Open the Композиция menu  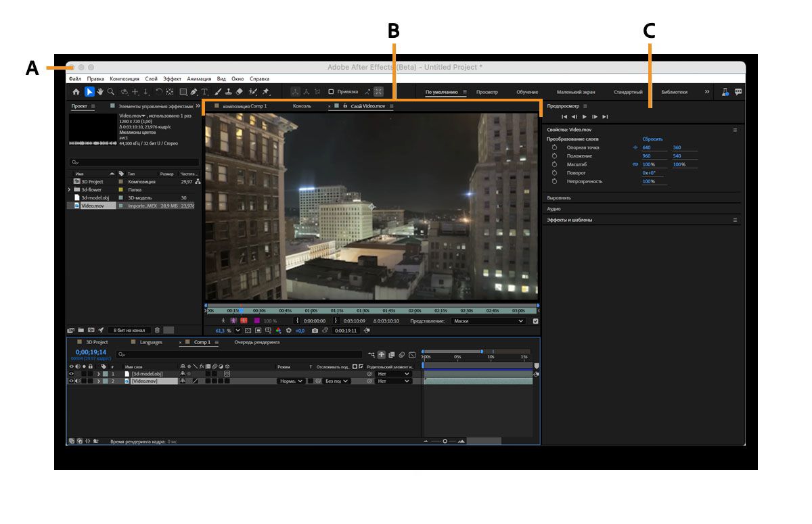point(125,79)
